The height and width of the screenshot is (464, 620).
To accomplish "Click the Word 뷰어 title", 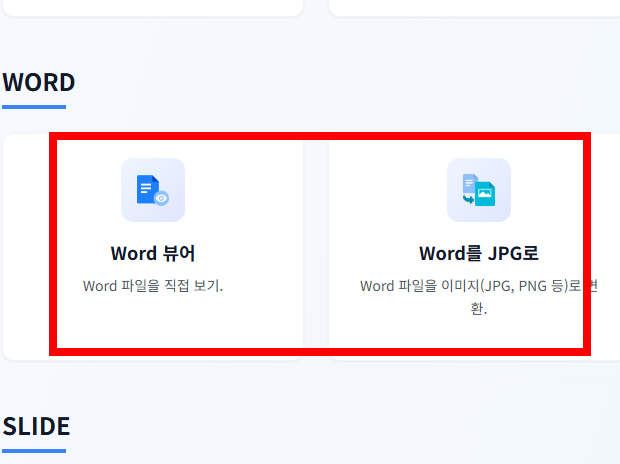I will (153, 254).
